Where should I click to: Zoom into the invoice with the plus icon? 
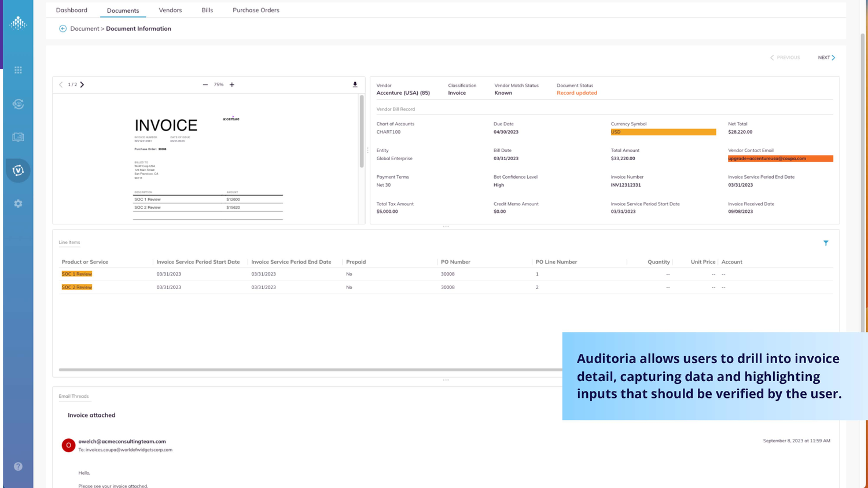click(231, 84)
